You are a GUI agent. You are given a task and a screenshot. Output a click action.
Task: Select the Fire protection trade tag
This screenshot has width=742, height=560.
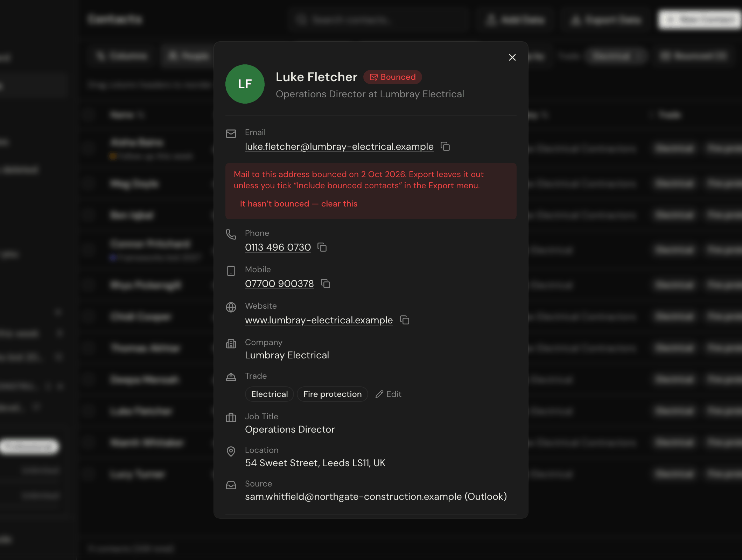tap(332, 394)
